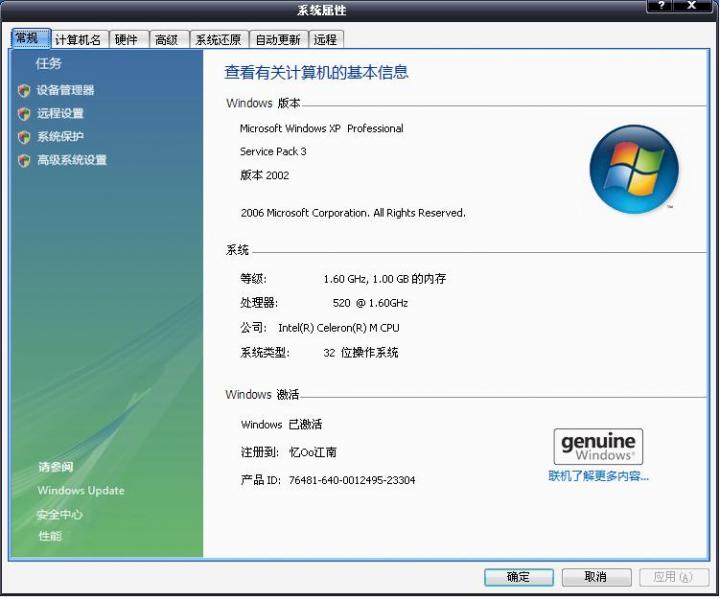Click the shield icon beside 高级系统设置
Image resolution: width=720 pixels, height=600 pixels.
[x=24, y=160]
